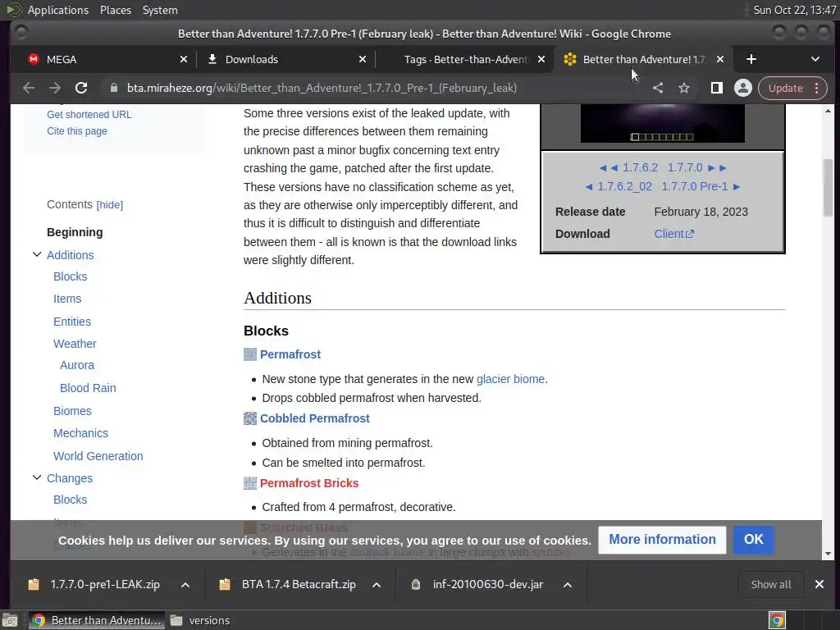Open the versions folder in the taskbar
This screenshot has width=840, height=630.
[x=200, y=620]
